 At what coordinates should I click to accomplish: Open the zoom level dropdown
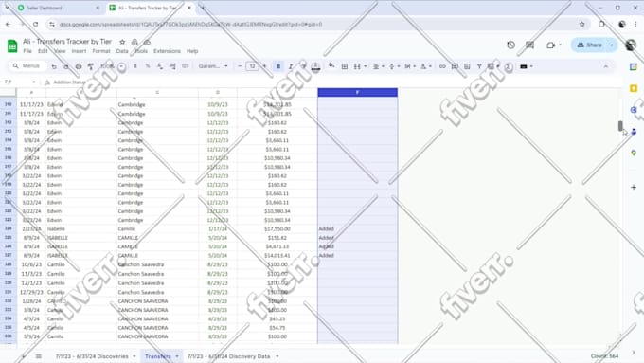pyautogui.click(x=114, y=66)
